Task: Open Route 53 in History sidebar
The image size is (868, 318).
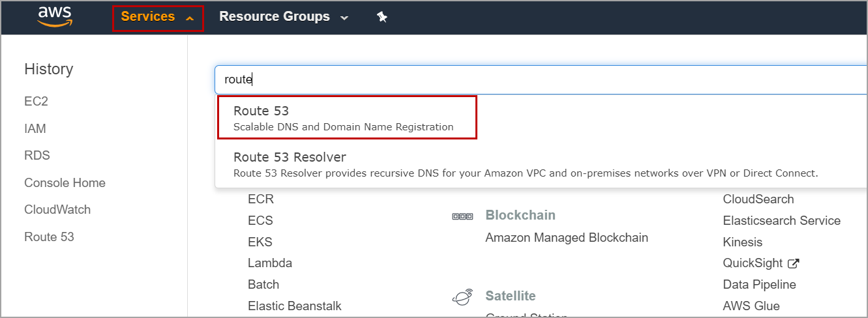Action: coord(49,237)
